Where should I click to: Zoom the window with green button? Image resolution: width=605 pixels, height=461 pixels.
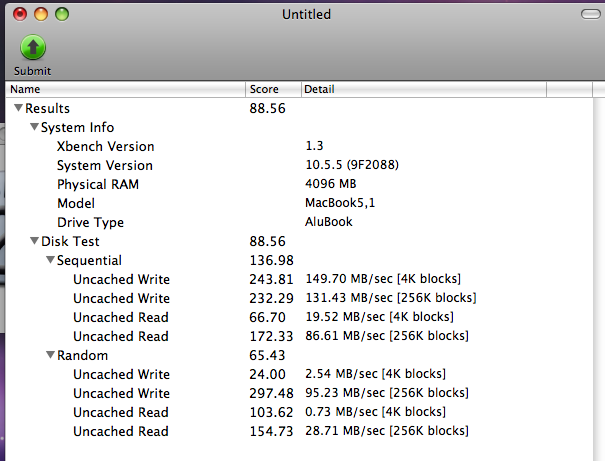(62, 14)
